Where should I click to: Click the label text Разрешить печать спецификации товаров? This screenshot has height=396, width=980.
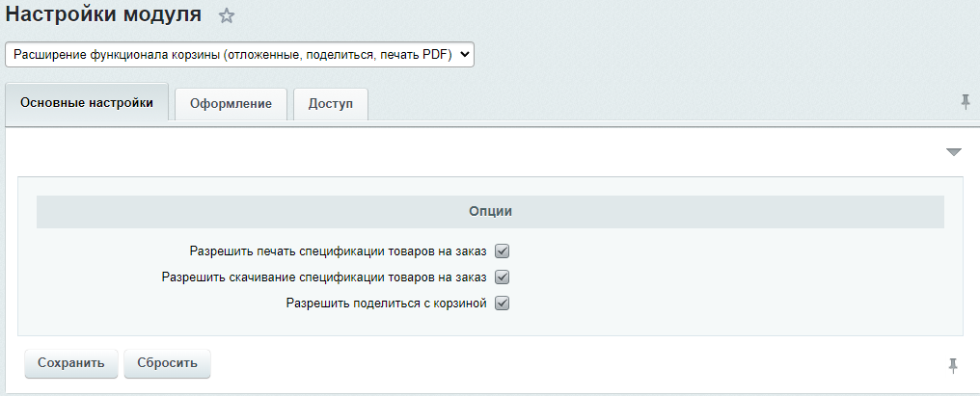(x=338, y=251)
